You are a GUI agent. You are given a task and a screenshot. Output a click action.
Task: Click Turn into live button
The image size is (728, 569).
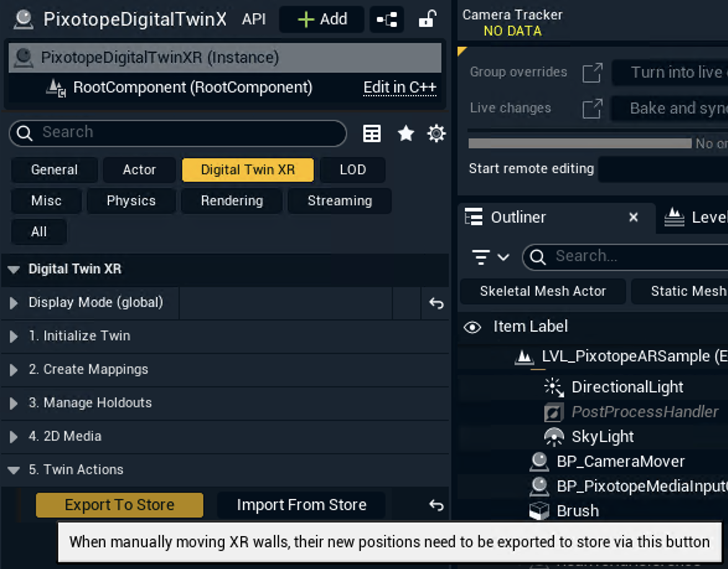[670, 73]
